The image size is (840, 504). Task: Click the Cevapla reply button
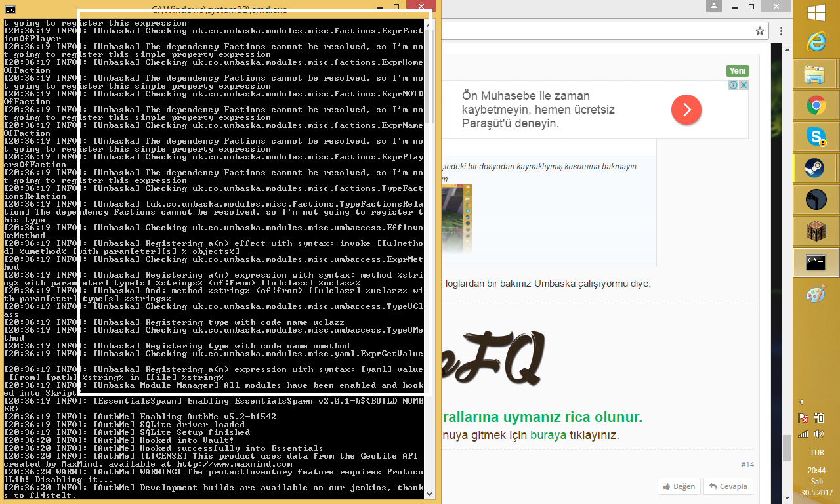pos(728,486)
